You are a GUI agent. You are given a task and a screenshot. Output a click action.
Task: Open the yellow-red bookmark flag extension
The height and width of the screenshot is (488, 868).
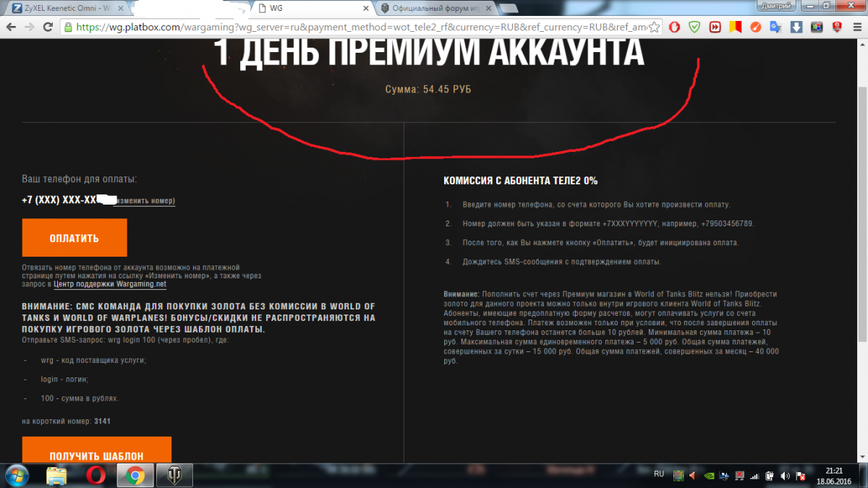point(735,27)
